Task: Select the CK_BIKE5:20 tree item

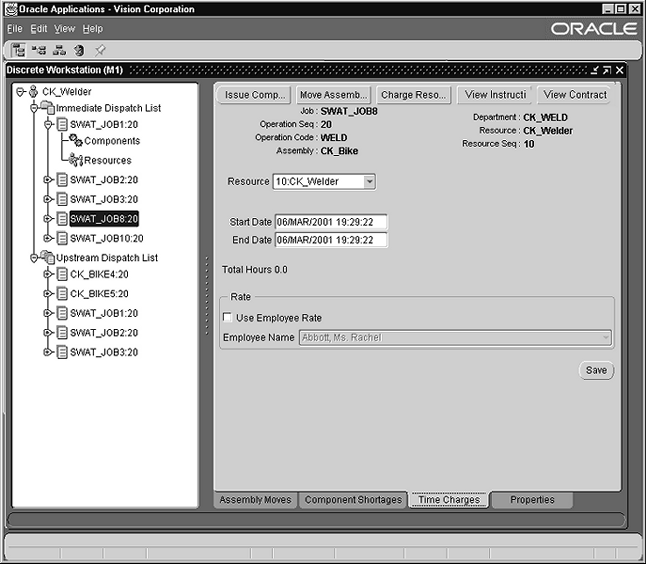Action: (x=99, y=293)
